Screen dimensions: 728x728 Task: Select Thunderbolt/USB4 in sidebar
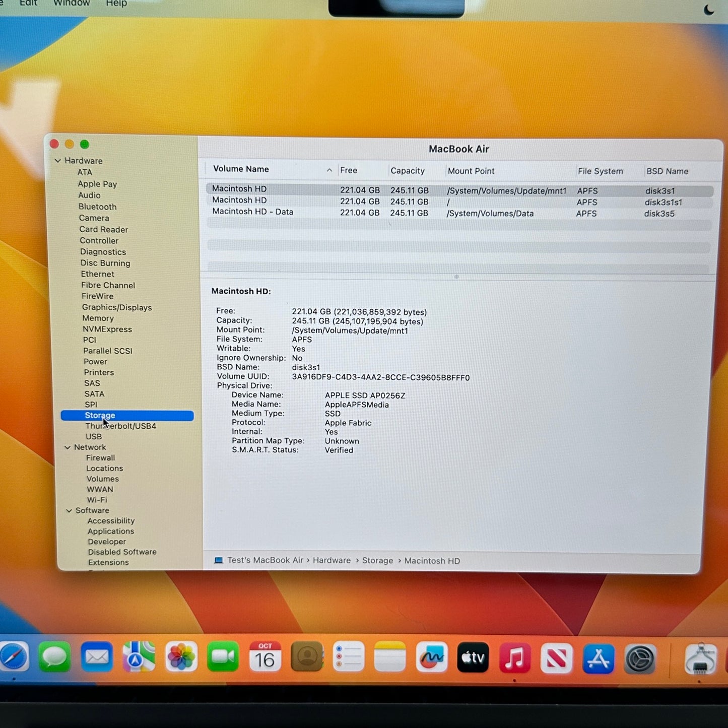(121, 426)
